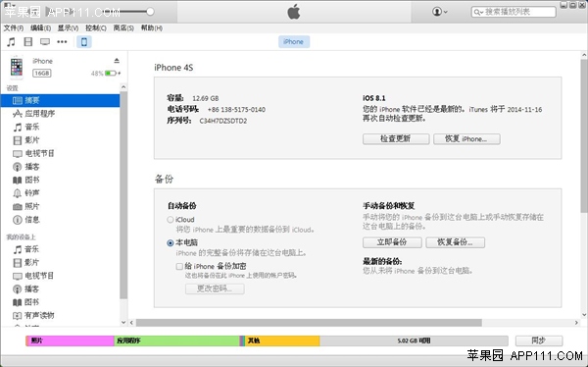Click the 恢复备份... button
Viewport: 588px width, 367px height.
click(456, 242)
